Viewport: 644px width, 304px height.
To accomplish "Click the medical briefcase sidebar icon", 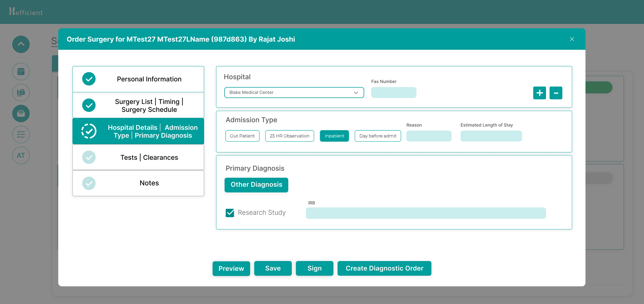I will pyautogui.click(x=21, y=113).
